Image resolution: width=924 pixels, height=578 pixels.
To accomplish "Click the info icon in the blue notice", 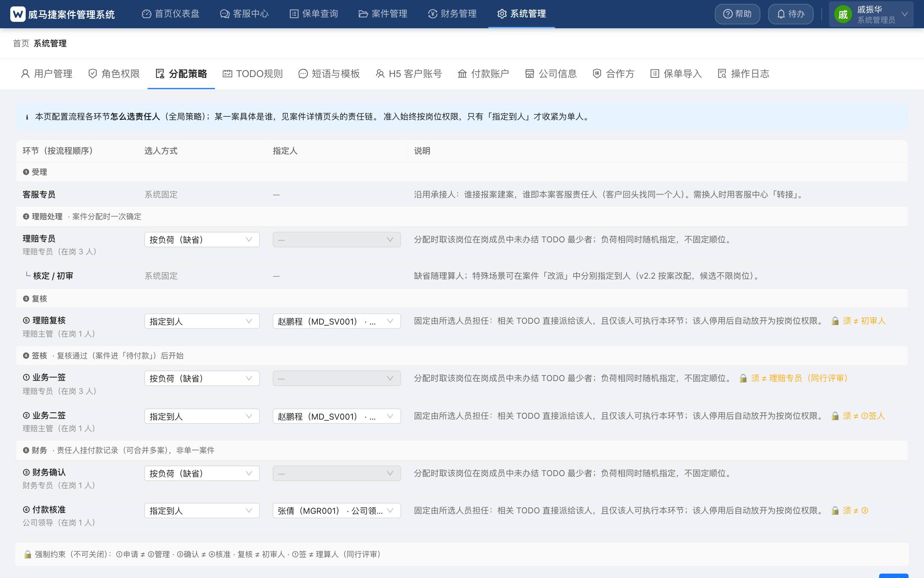I will 27,117.
